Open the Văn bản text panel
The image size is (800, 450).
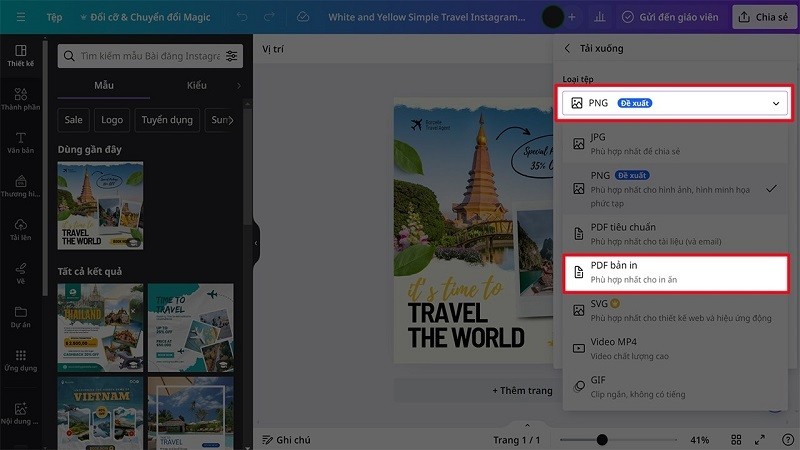click(21, 143)
